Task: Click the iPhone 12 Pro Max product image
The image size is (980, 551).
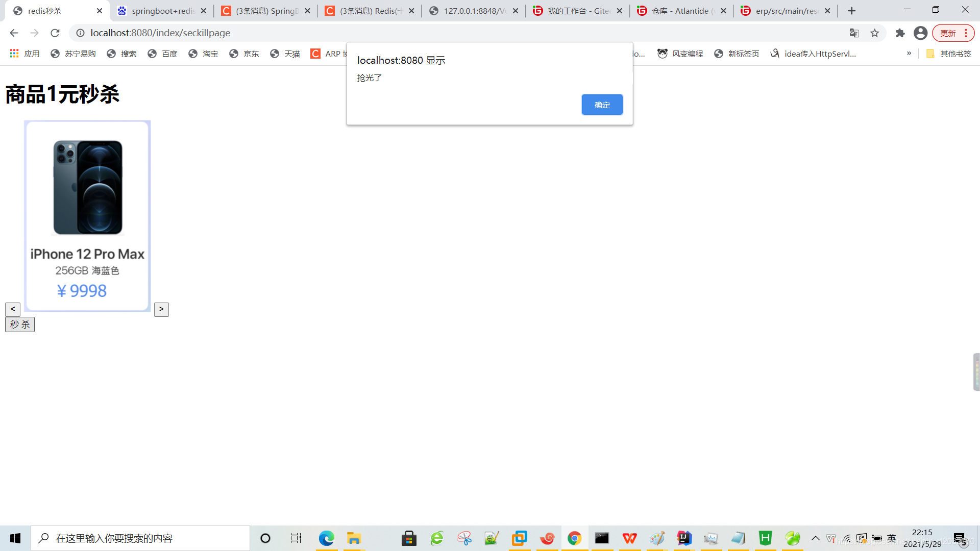Action: tap(88, 187)
